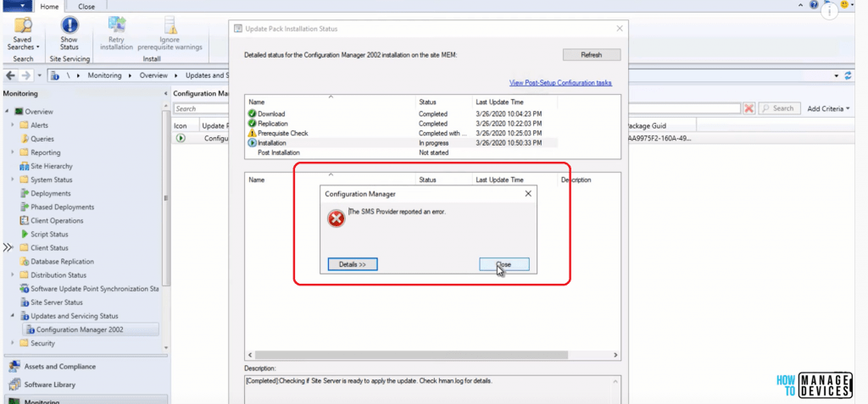The image size is (868, 404).
Task: Collapse Updates and Servicing Status node
Action: (12, 316)
